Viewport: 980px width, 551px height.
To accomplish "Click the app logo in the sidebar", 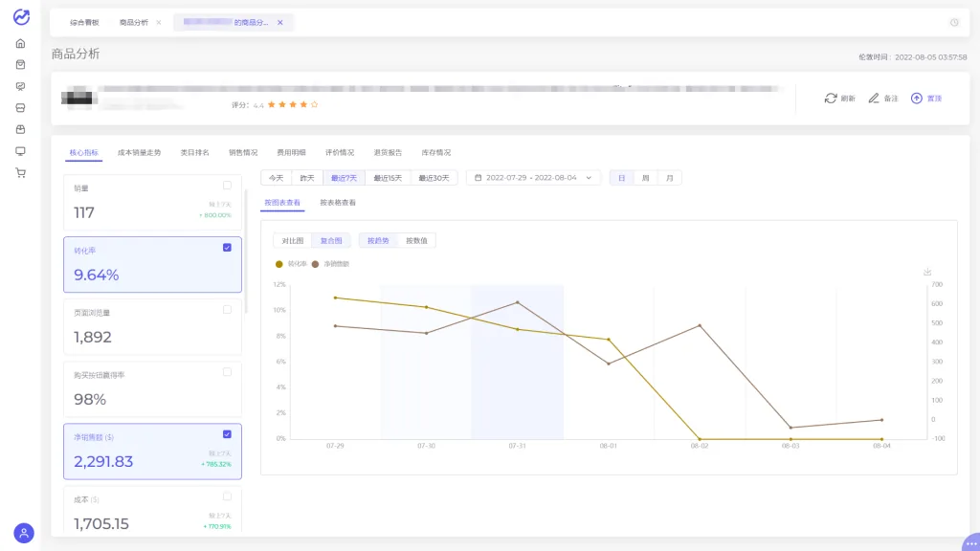I will pyautogui.click(x=21, y=17).
